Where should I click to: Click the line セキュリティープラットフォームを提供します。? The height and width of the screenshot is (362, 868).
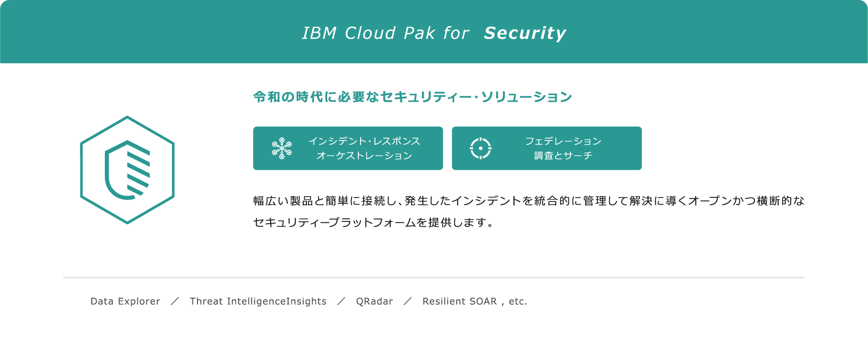coord(374,222)
